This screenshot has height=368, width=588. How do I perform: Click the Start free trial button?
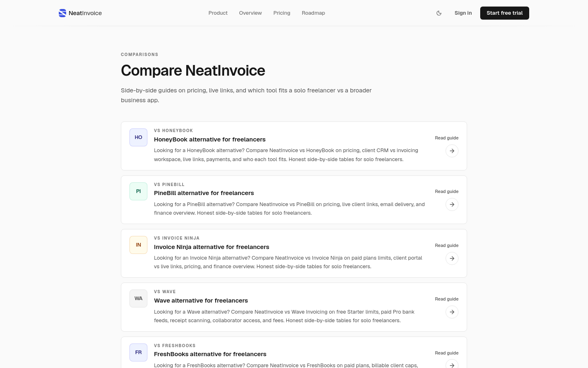point(505,13)
